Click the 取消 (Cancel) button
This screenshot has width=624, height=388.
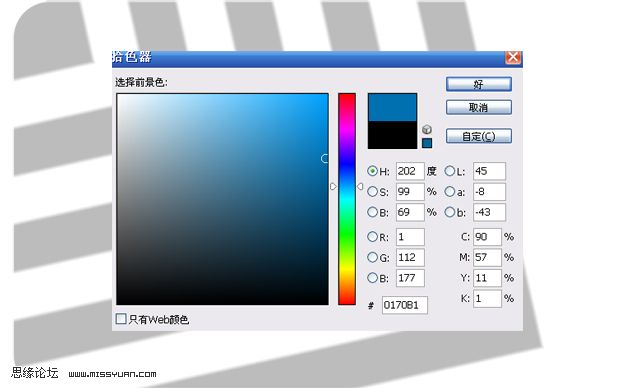click(x=479, y=107)
